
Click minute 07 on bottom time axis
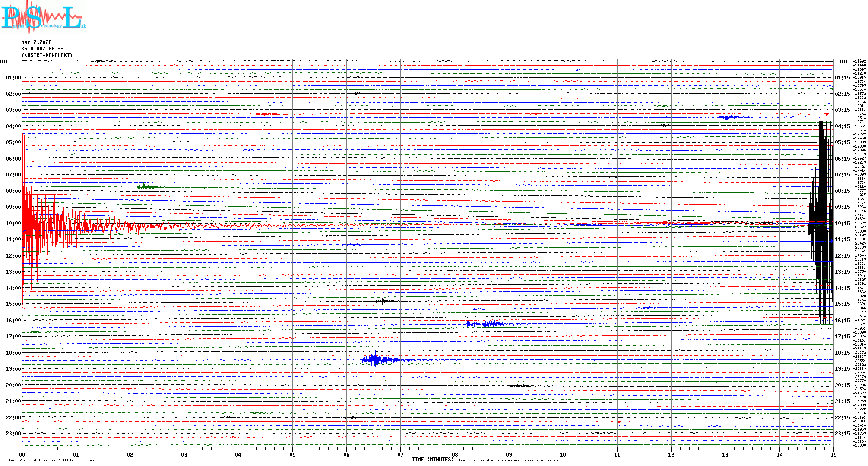coord(400,454)
